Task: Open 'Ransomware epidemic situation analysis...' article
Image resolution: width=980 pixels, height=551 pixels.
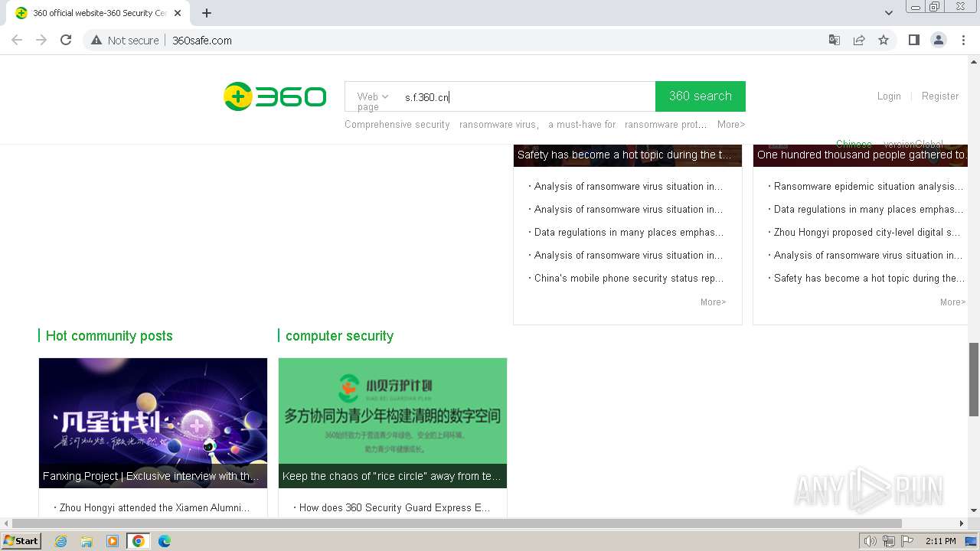Action: pyautogui.click(x=868, y=186)
